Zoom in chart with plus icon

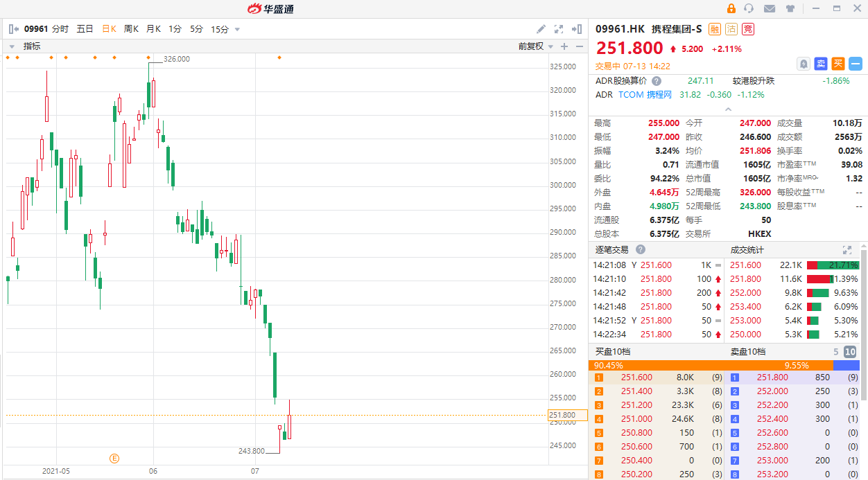tap(564, 46)
